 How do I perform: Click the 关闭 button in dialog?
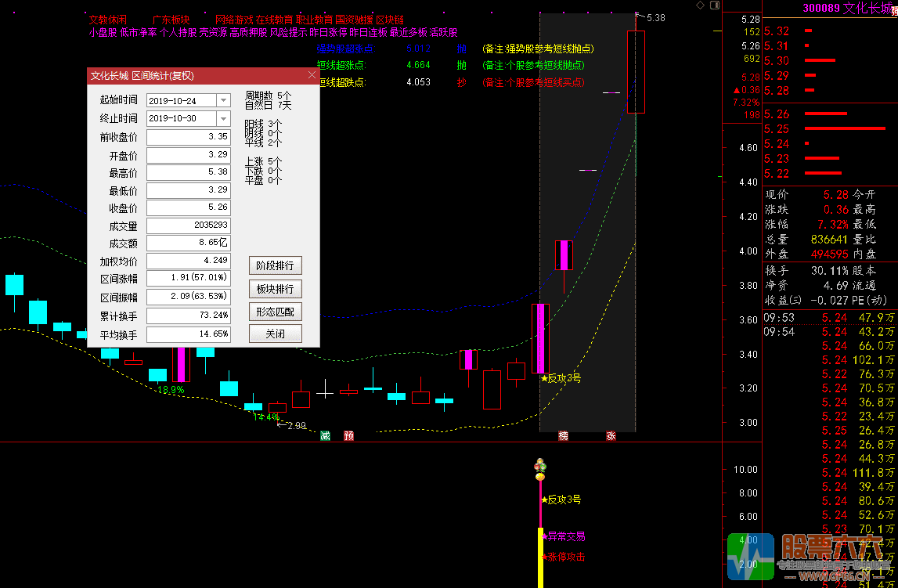coord(275,334)
